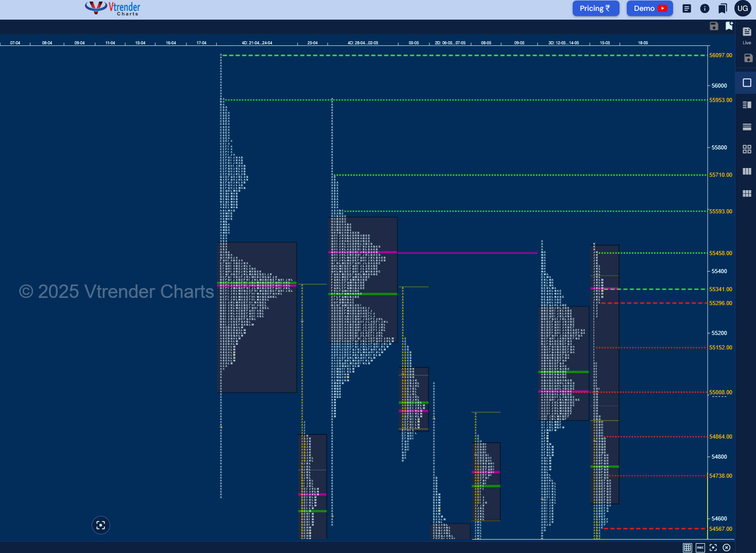This screenshot has height=553, width=756.
Task: Add a new bookmark above chart
Action: (729, 26)
